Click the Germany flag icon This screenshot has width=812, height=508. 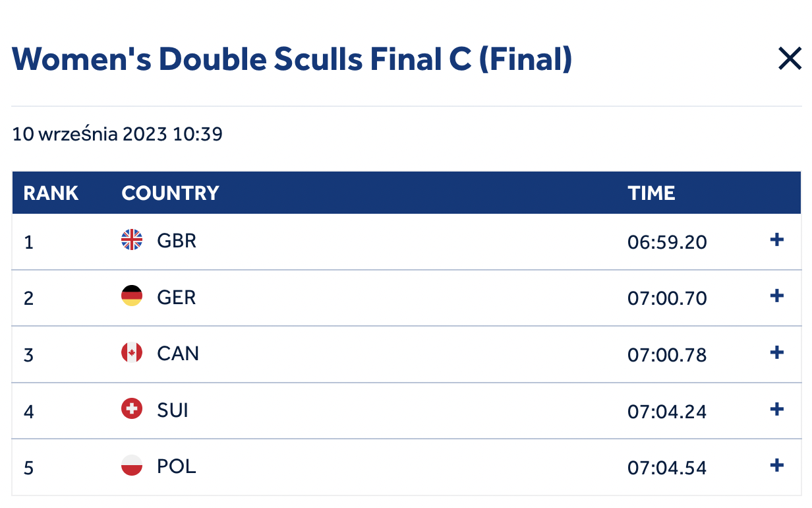click(132, 296)
